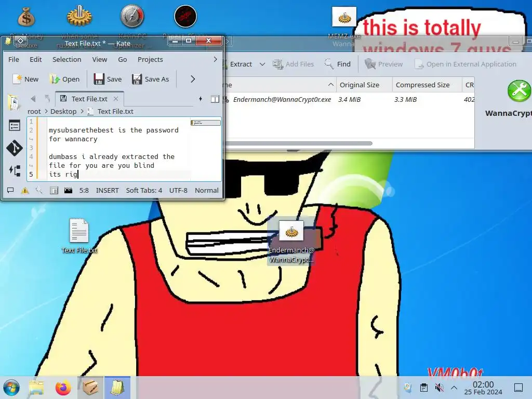Open Soft Tabs: 4 indentation menu
This screenshot has height=399, width=532.
[x=144, y=190]
